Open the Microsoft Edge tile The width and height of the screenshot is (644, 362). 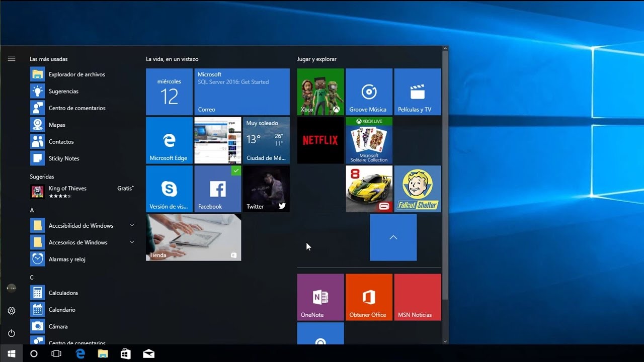click(x=169, y=140)
